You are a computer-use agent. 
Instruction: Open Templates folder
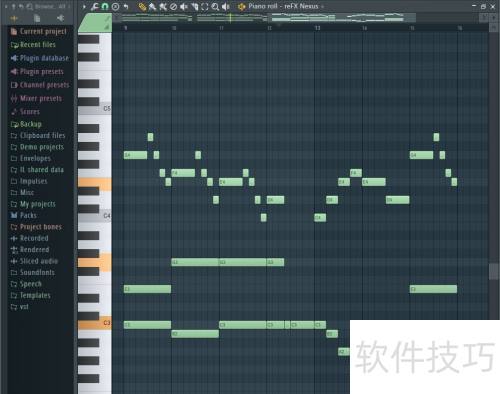(31, 295)
